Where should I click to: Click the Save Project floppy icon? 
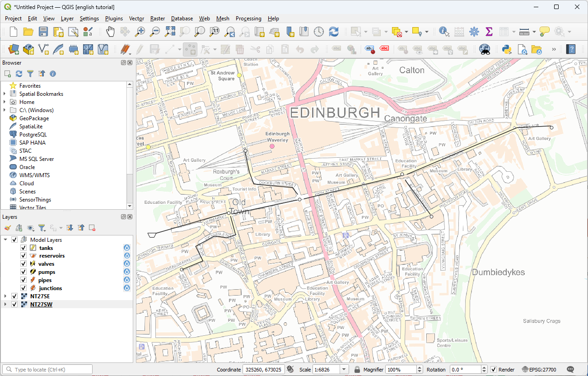click(x=43, y=32)
